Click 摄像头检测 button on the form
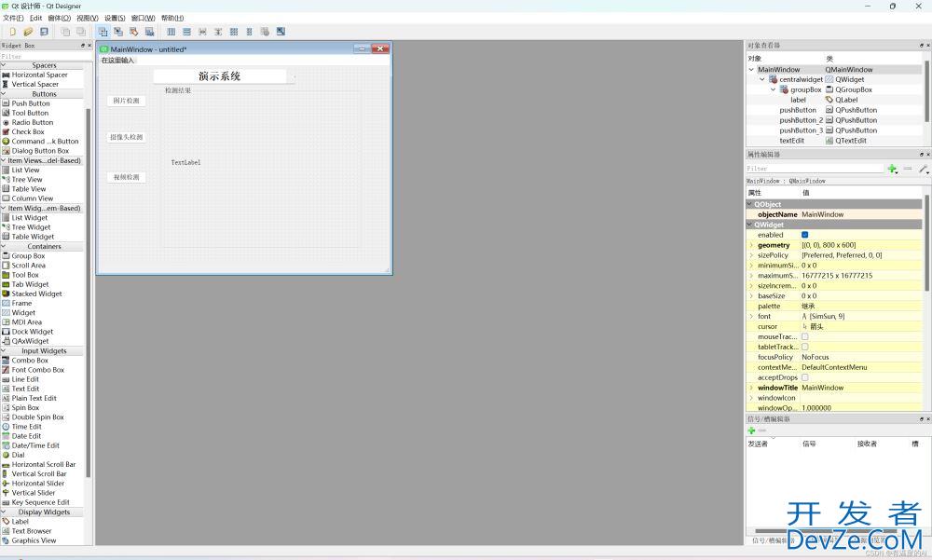The width and height of the screenshot is (932, 560). point(127,137)
